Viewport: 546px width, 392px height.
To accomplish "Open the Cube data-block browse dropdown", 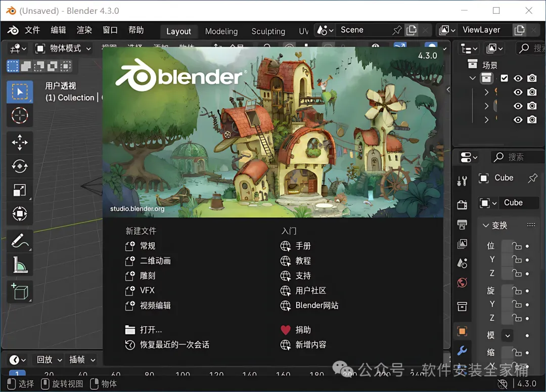I will (x=488, y=203).
